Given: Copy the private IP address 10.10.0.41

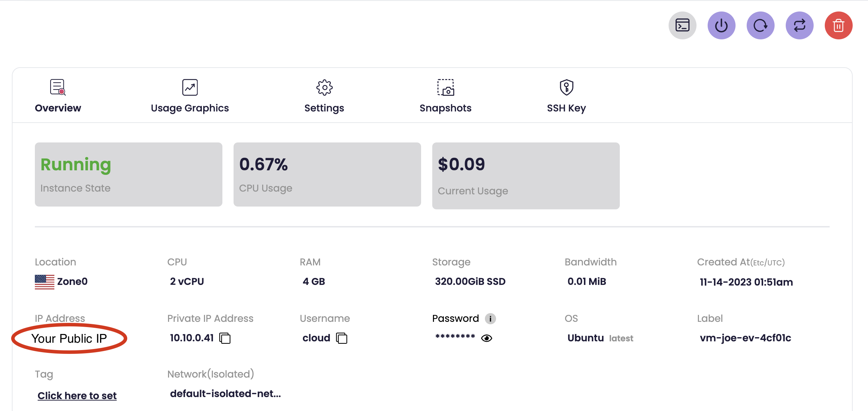Looking at the screenshot, I should [x=225, y=338].
